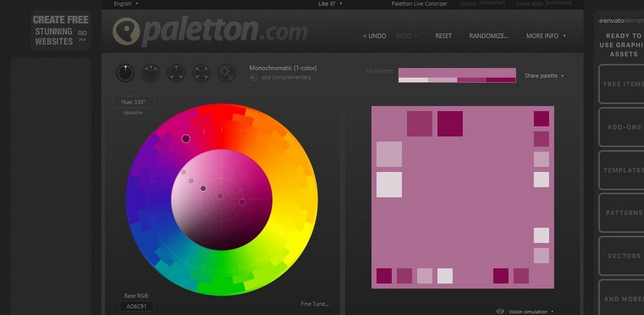Click the Base RGB AD6C91 field
Screen dimensions: 644x315
(x=137, y=306)
